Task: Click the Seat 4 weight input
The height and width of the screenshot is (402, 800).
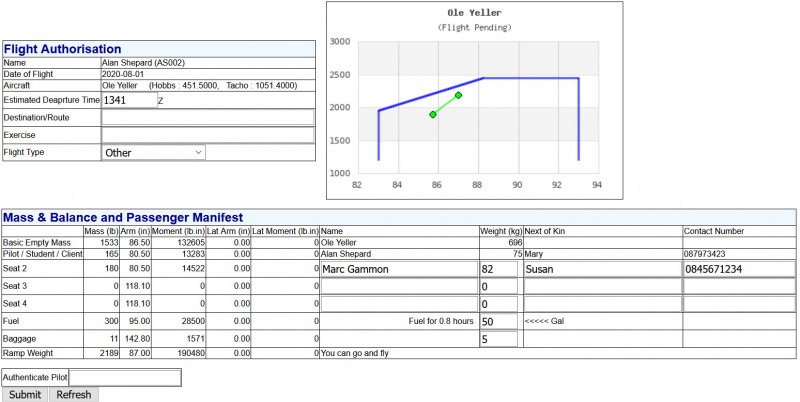Action: coord(499,304)
